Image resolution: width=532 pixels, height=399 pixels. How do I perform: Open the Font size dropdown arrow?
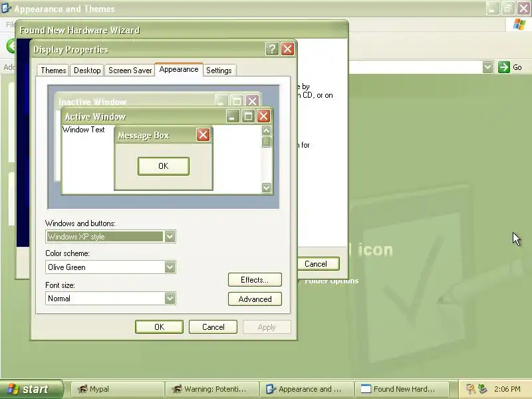[170, 298]
